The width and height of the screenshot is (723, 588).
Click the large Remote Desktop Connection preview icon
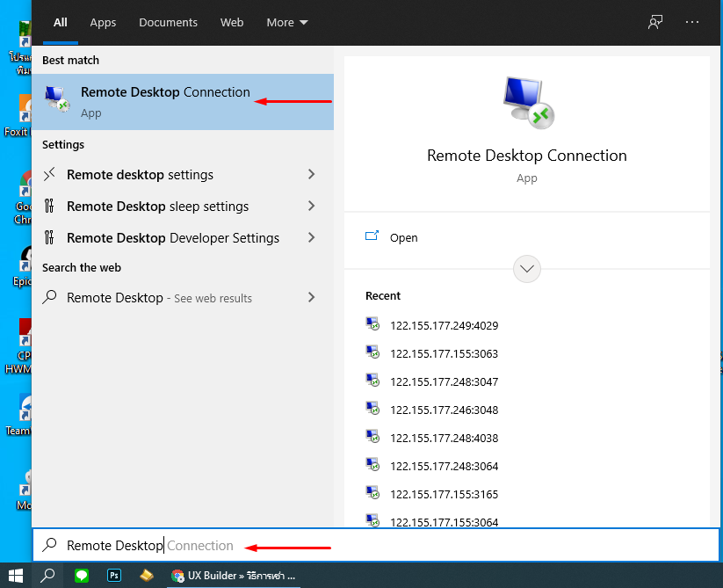click(528, 102)
